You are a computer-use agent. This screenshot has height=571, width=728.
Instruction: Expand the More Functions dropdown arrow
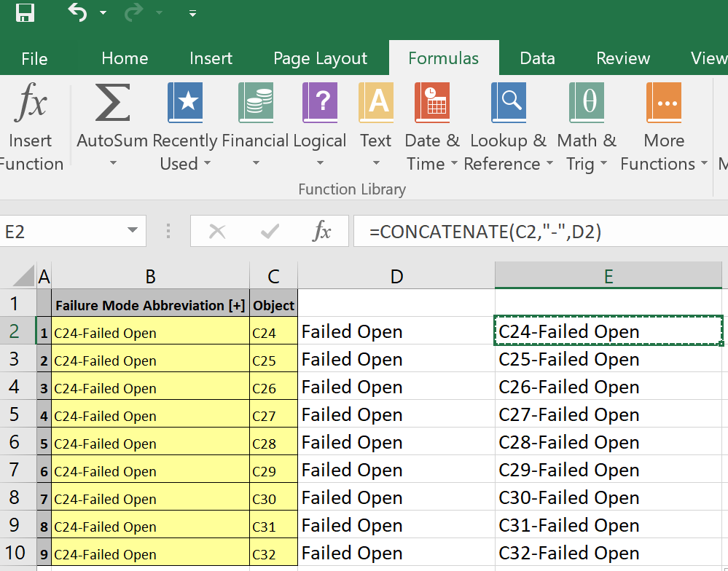[x=705, y=163]
